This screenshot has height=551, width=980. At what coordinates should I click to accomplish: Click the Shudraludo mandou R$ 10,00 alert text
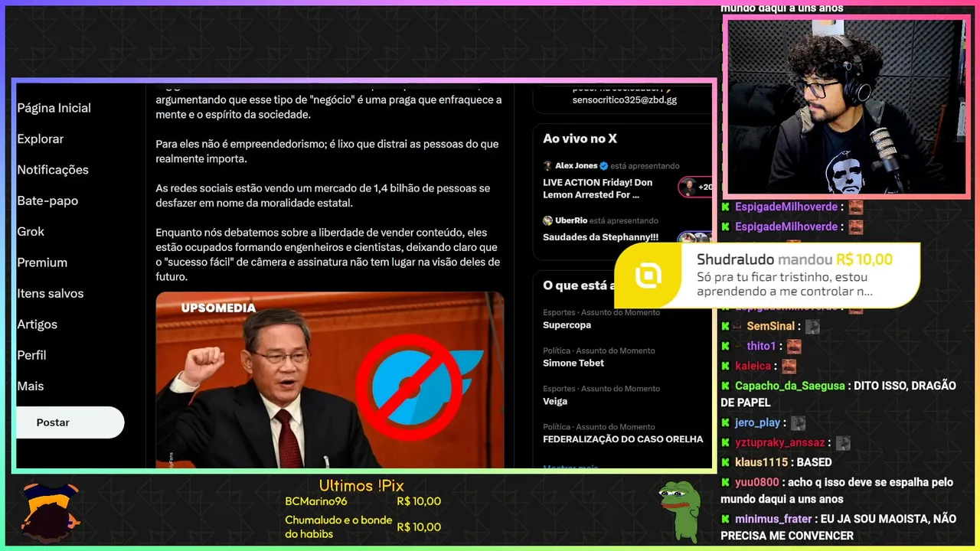[794, 259]
